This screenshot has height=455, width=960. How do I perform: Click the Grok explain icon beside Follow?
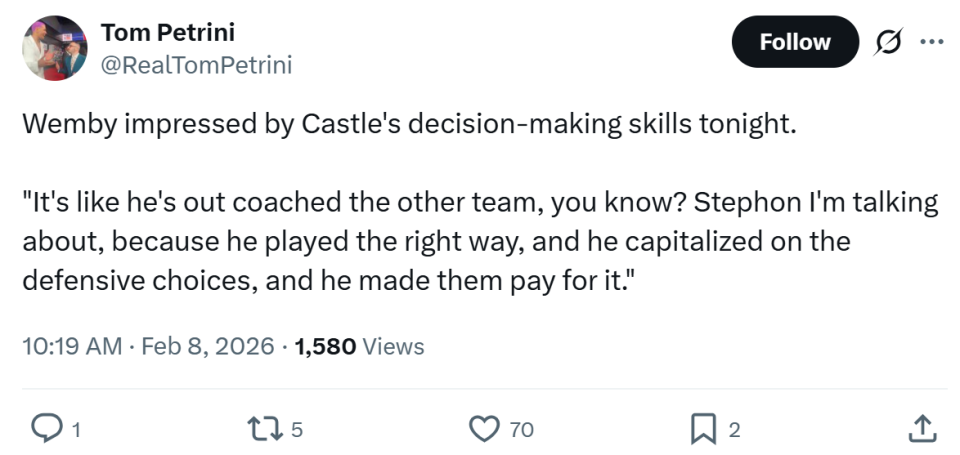[x=885, y=42]
